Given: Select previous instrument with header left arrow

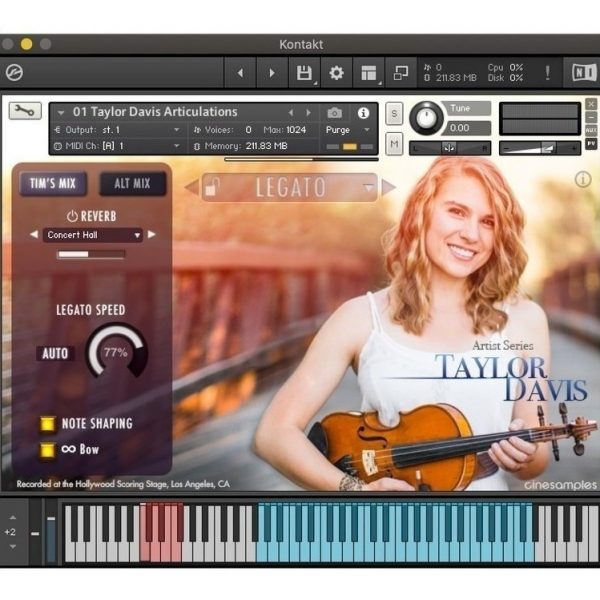Looking at the screenshot, I should click(291, 113).
